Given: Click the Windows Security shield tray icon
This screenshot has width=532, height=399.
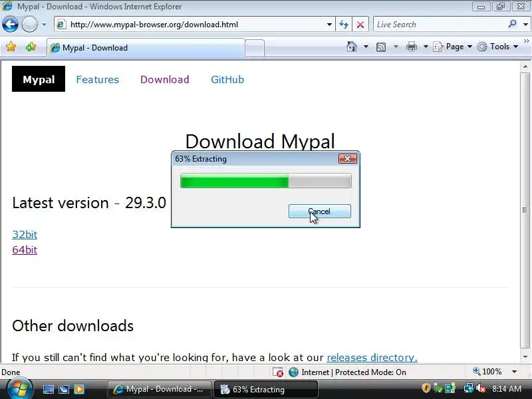Looking at the screenshot, I should click(x=426, y=388).
